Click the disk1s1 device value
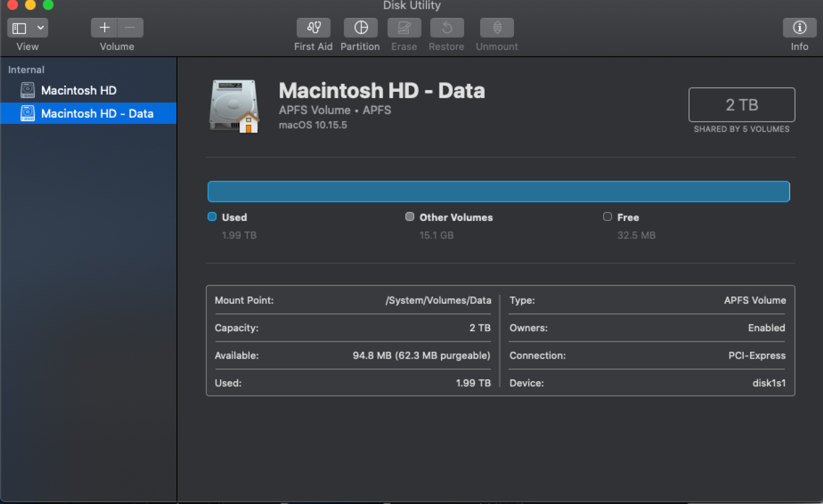This screenshot has height=504, width=823. pos(769,383)
